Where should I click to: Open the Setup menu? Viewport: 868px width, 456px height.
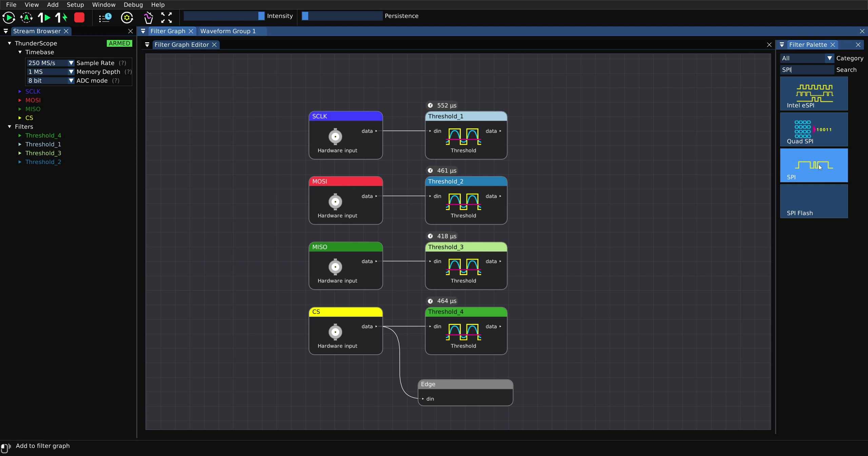[x=75, y=5]
